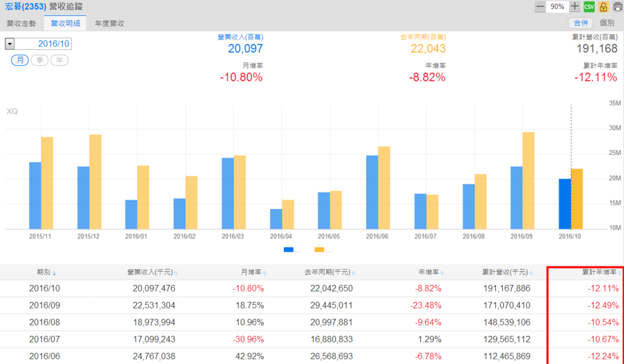Sort by 年增率 sort arrow
The image size is (624, 364).
click(x=442, y=273)
